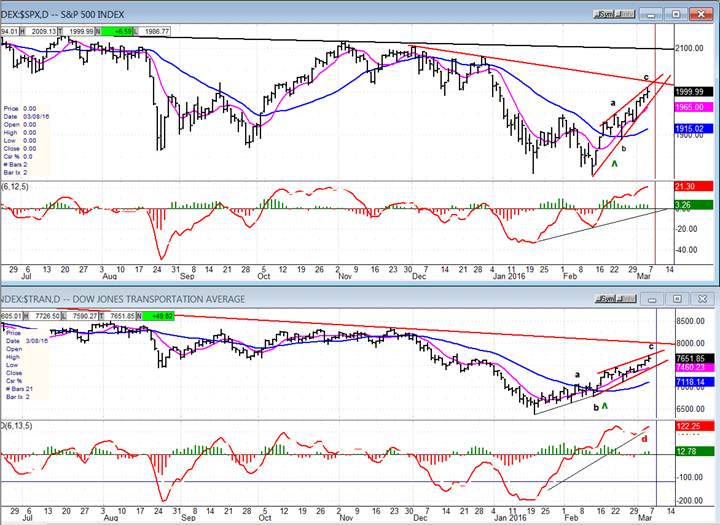Click the # Bars 2 row in SPX data box
Viewport: 720px width, 525px height.
(15, 164)
